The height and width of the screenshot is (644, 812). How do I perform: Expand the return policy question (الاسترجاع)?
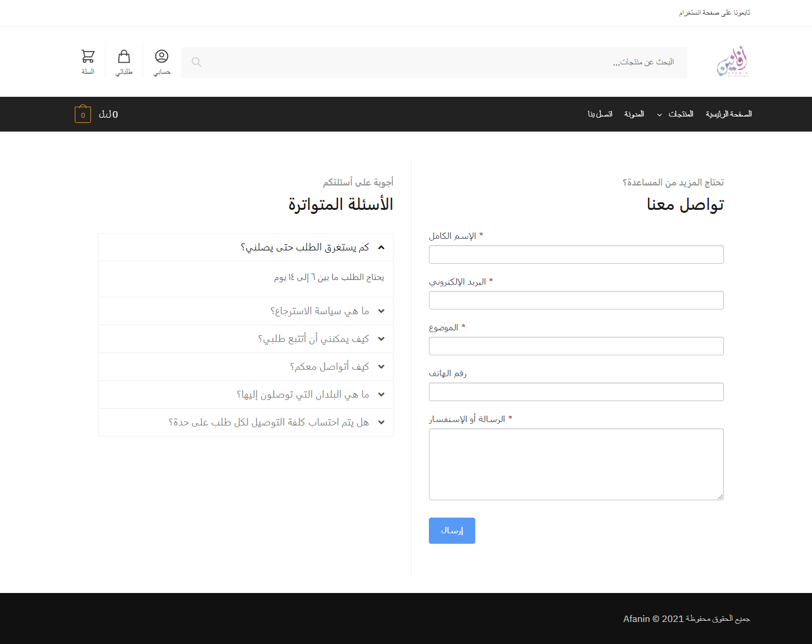[x=319, y=311]
